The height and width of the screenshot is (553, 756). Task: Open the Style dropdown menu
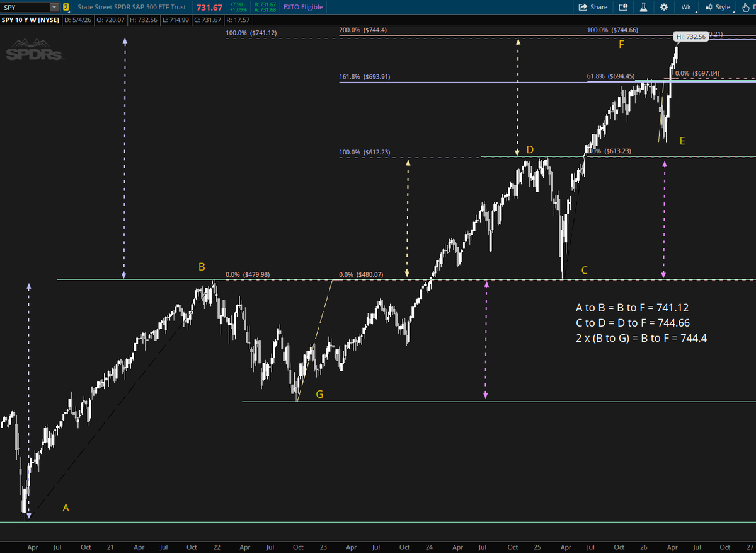coord(719,7)
